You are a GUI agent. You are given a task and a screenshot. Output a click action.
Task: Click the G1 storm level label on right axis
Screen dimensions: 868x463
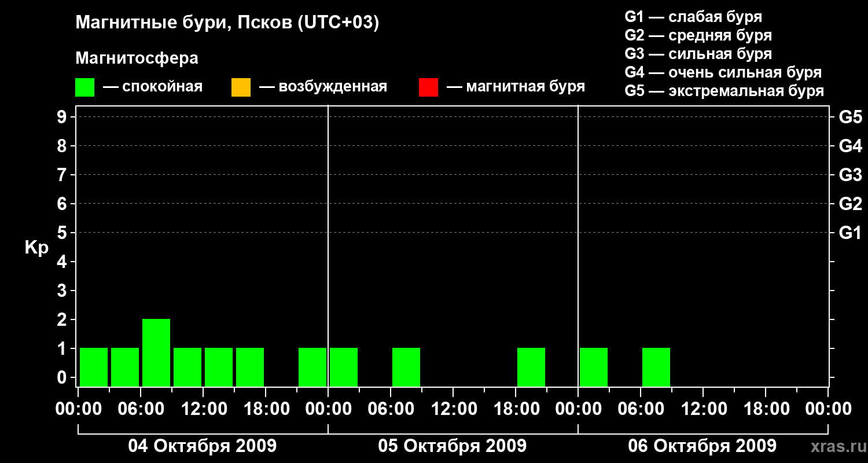click(x=851, y=233)
